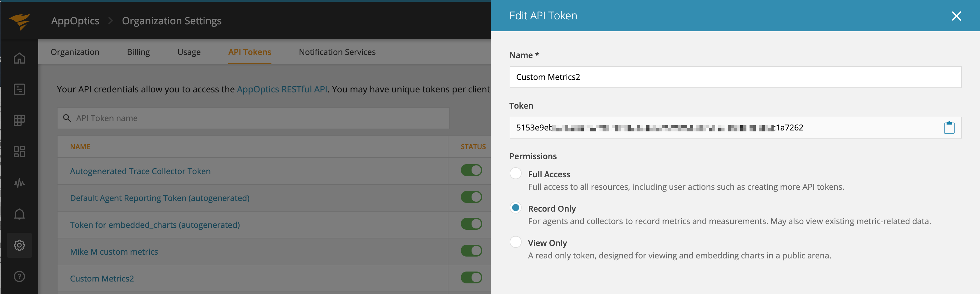Disable the Mike M custom metrics token

[x=472, y=251]
